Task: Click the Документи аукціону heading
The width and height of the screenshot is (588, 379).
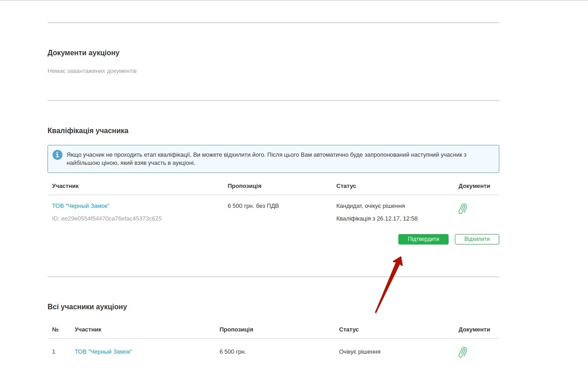Action: 83,53
